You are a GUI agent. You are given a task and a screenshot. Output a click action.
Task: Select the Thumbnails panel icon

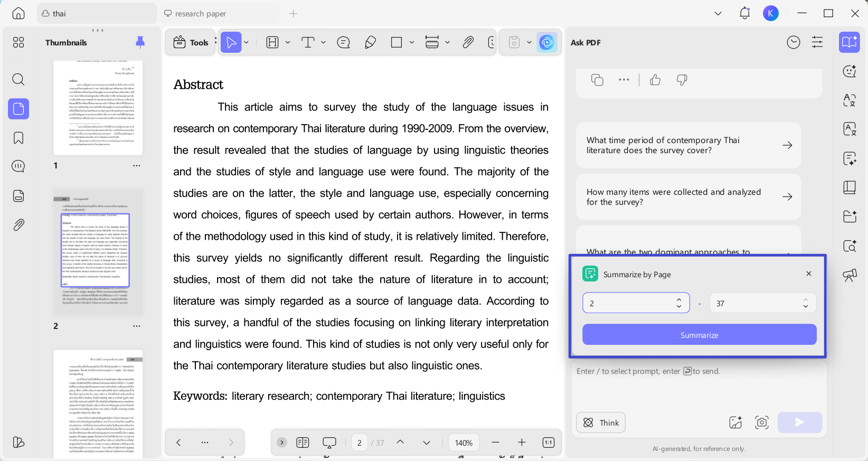pos(18,109)
